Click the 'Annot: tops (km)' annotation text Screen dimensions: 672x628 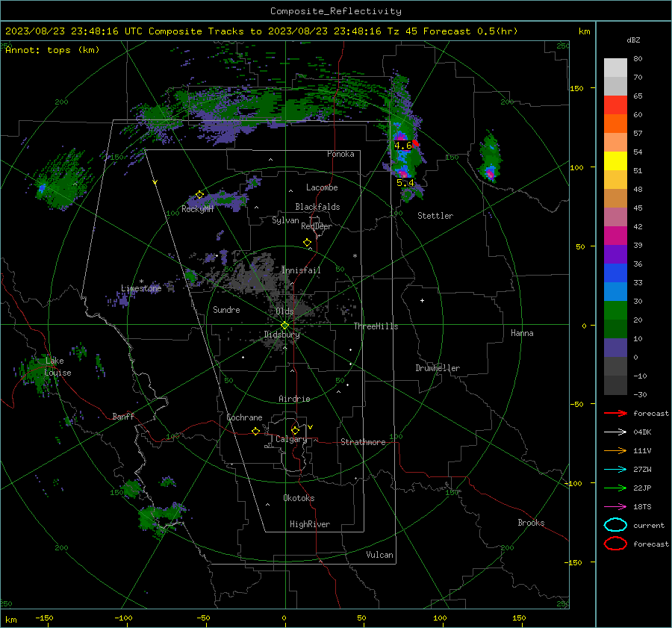52,50
